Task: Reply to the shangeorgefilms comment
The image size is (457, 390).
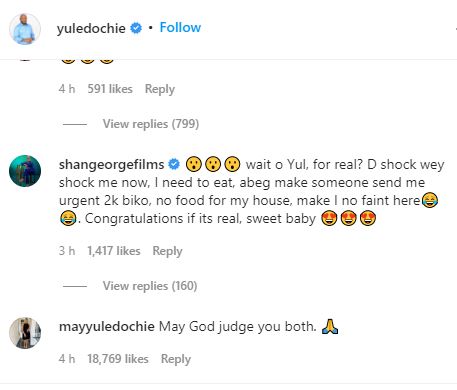Action: [x=167, y=251]
